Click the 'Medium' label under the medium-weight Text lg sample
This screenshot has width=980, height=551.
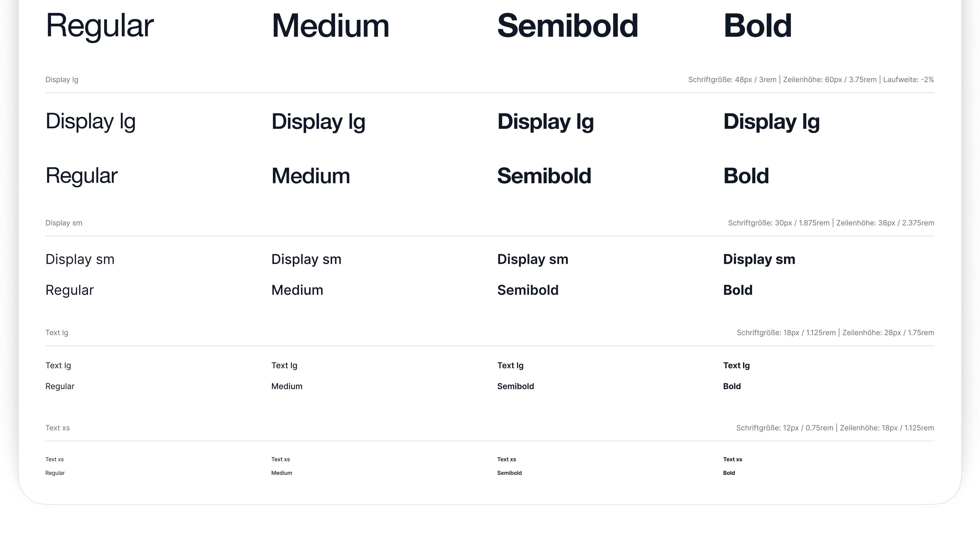pyautogui.click(x=286, y=386)
